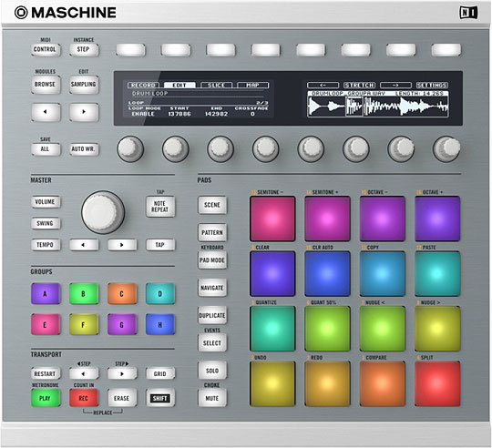492x448 pixels.
Task: Click the Restart transport button
Action: (46, 373)
